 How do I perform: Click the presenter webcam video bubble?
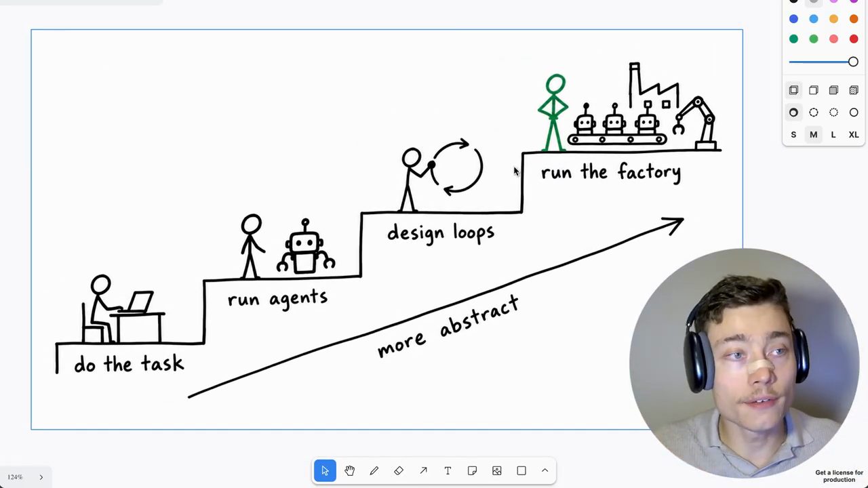pos(744,363)
